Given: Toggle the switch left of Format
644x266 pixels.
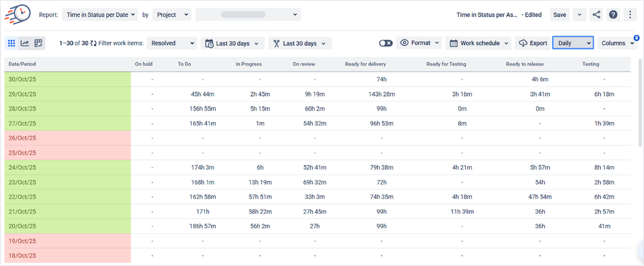Looking at the screenshot, I should click(x=385, y=43).
